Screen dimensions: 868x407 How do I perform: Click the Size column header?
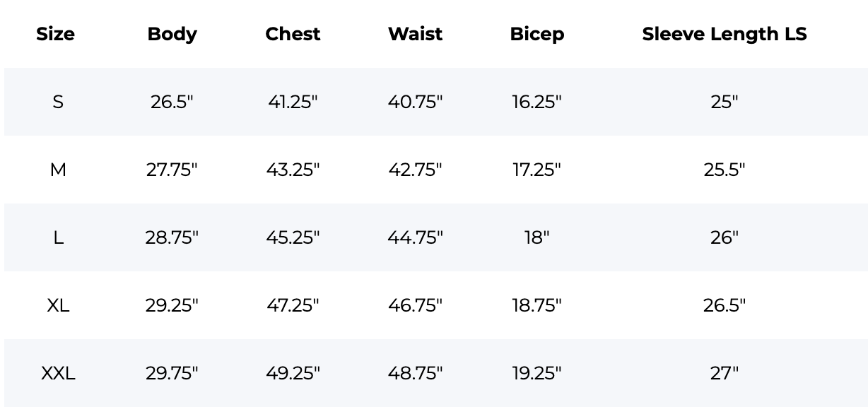(55, 34)
